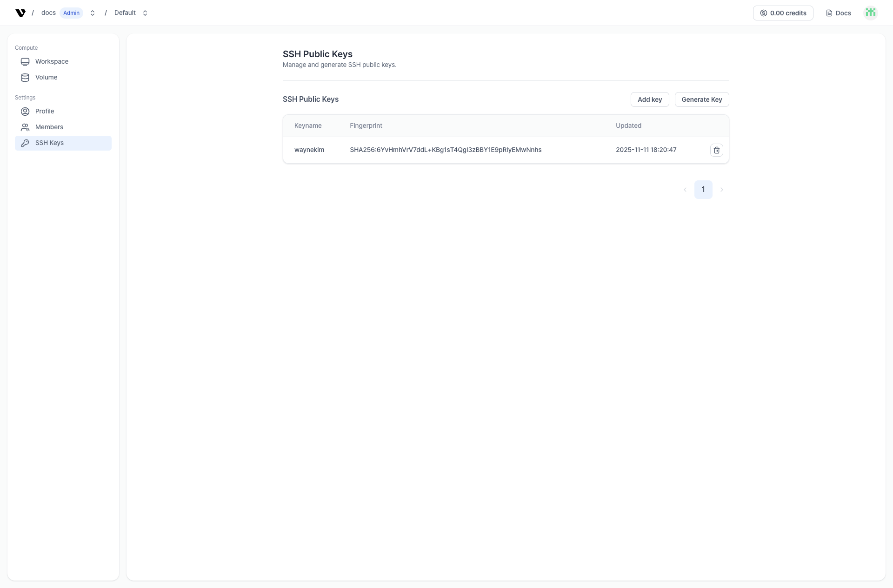The height and width of the screenshot is (588, 893).
Task: Click the V logo in top-left corner
Action: [20, 13]
